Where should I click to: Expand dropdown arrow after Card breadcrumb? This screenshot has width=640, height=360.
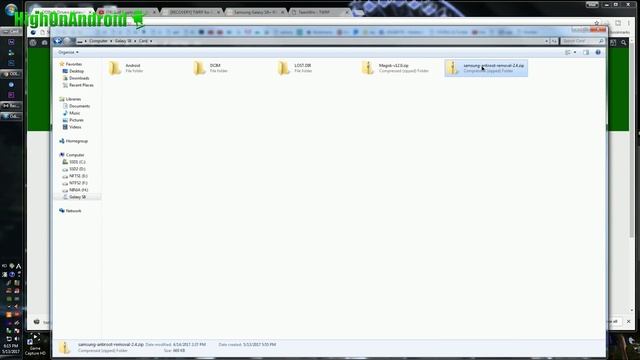151,41
